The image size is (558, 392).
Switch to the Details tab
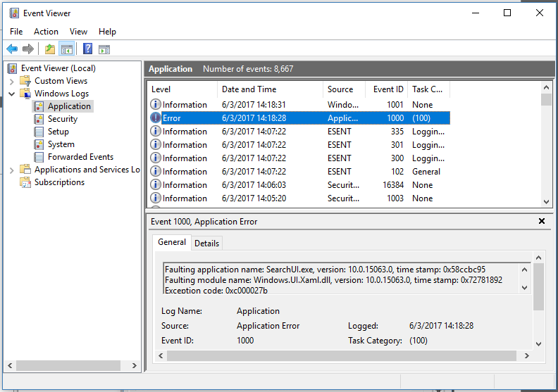coord(206,244)
